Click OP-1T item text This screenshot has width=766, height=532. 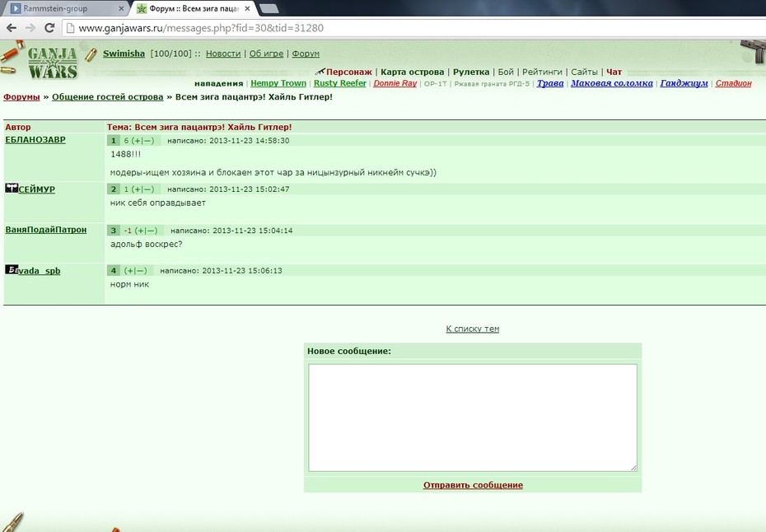point(435,83)
